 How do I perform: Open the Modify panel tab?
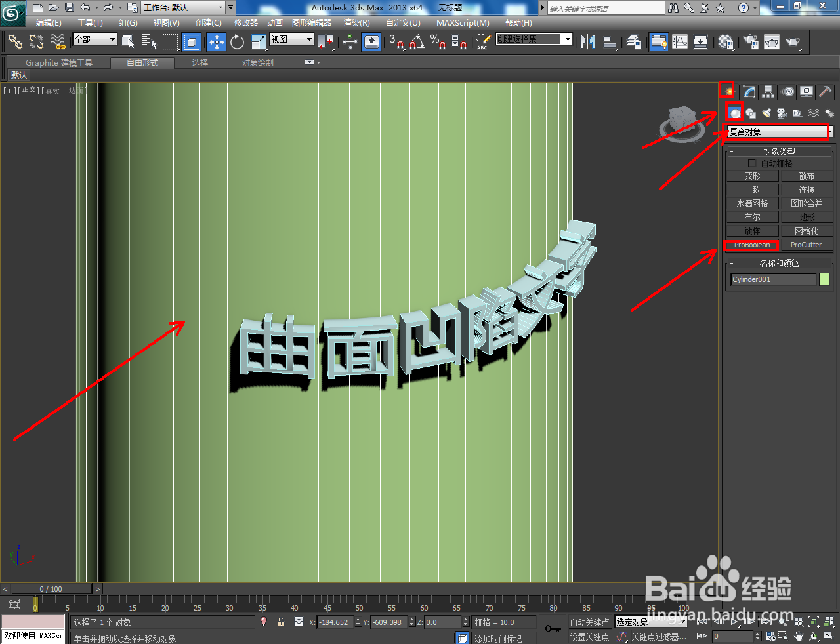click(749, 91)
